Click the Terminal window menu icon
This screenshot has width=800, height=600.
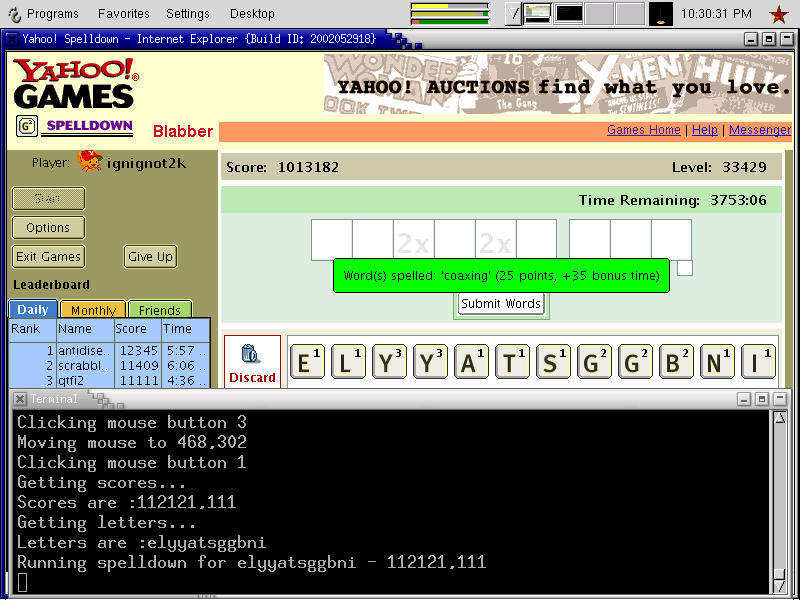[x=20, y=398]
